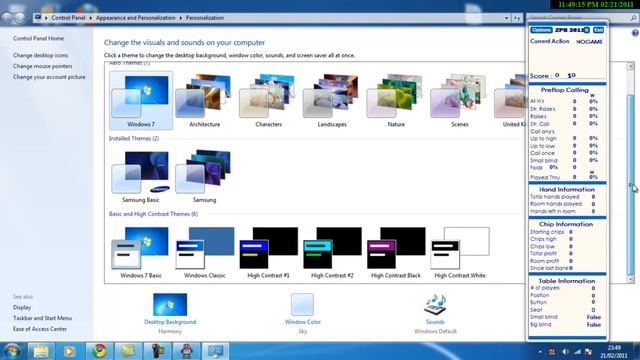Click Appearance and Personalization breadcrumb
640x360 pixels.
pos(136,18)
